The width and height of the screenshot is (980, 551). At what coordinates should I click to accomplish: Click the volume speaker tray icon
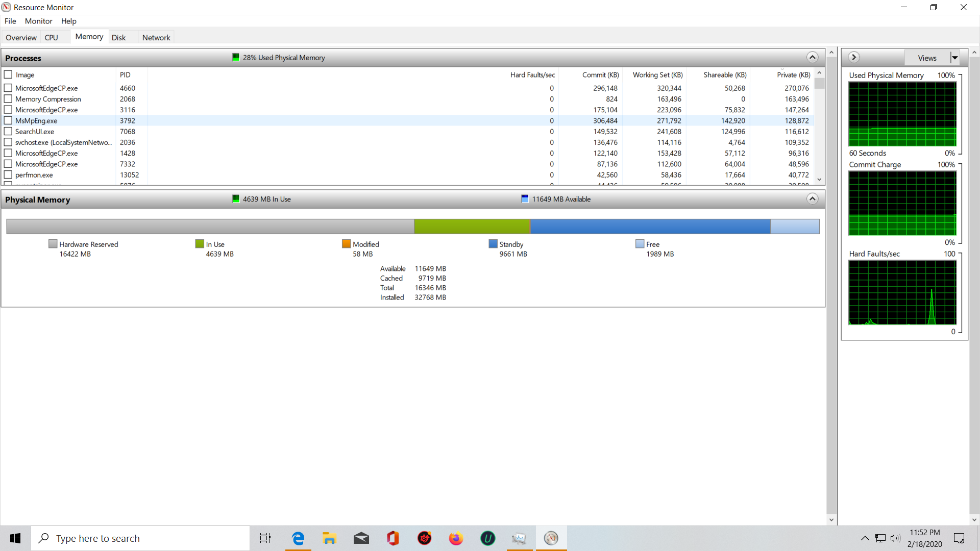pos(895,538)
